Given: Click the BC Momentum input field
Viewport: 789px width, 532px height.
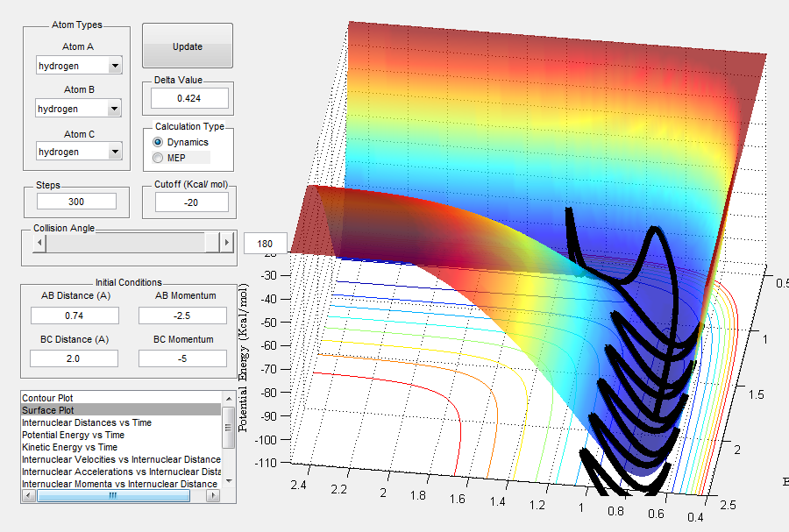Looking at the screenshot, I should (x=182, y=358).
